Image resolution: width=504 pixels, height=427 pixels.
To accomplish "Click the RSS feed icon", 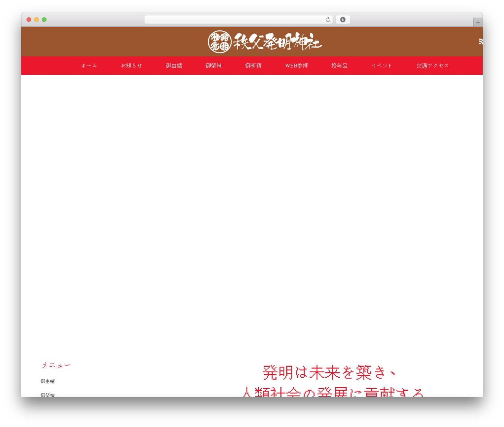I will pos(481,41).
